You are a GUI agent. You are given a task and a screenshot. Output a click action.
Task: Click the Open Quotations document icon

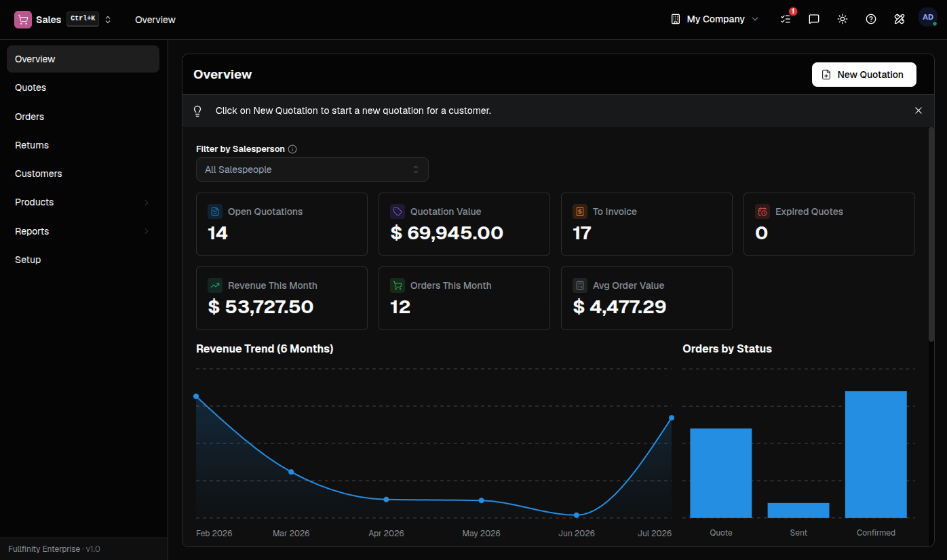click(215, 212)
